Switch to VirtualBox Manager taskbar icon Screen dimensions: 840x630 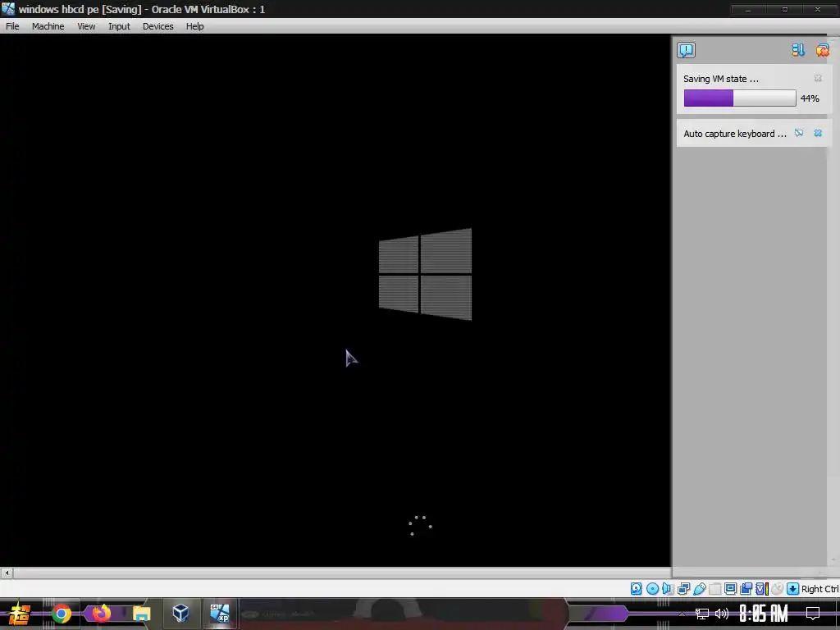[x=180, y=614]
